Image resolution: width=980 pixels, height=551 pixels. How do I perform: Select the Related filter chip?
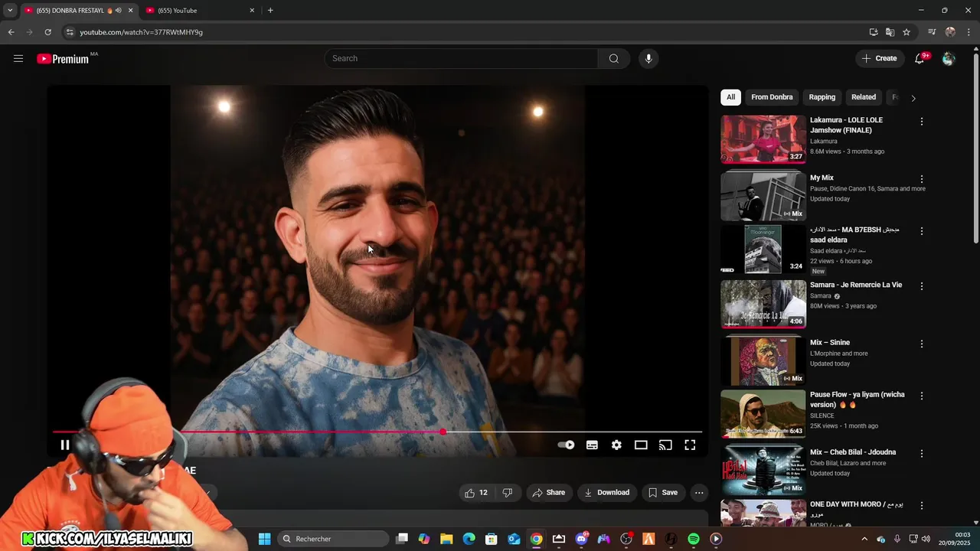864,97
